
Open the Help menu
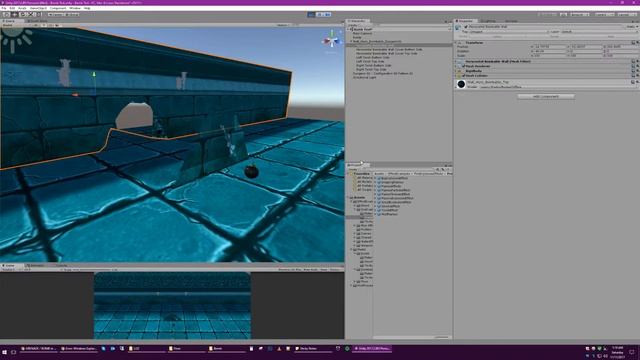point(87,8)
